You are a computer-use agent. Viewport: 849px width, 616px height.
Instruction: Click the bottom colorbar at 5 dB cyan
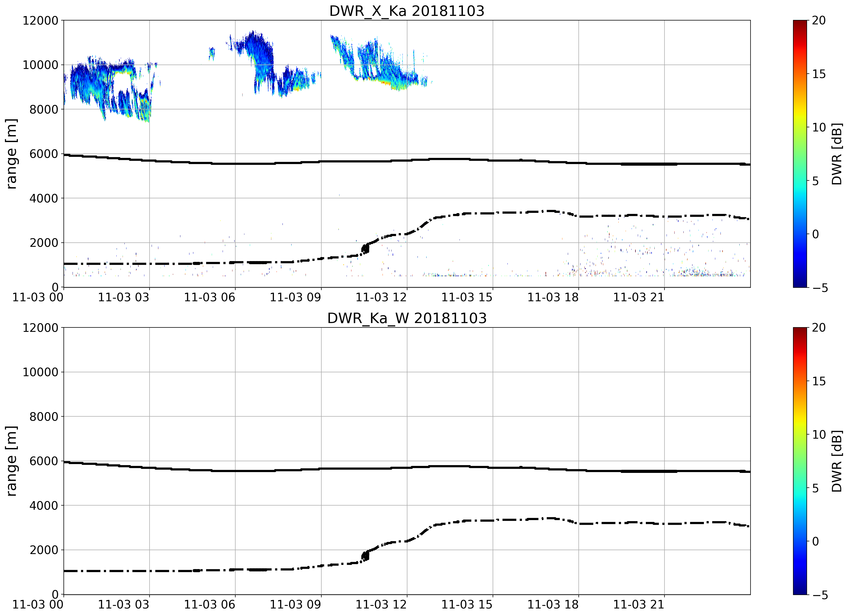(800, 488)
